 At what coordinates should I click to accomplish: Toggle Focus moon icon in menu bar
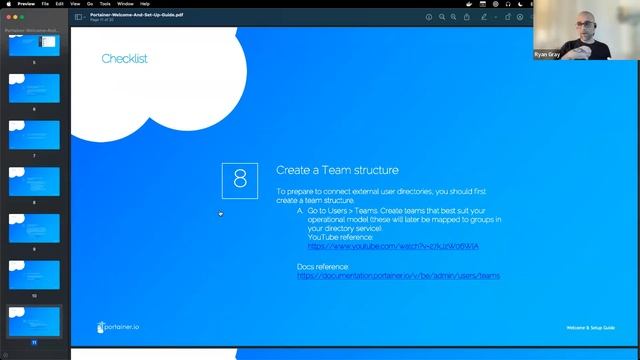point(520,4)
